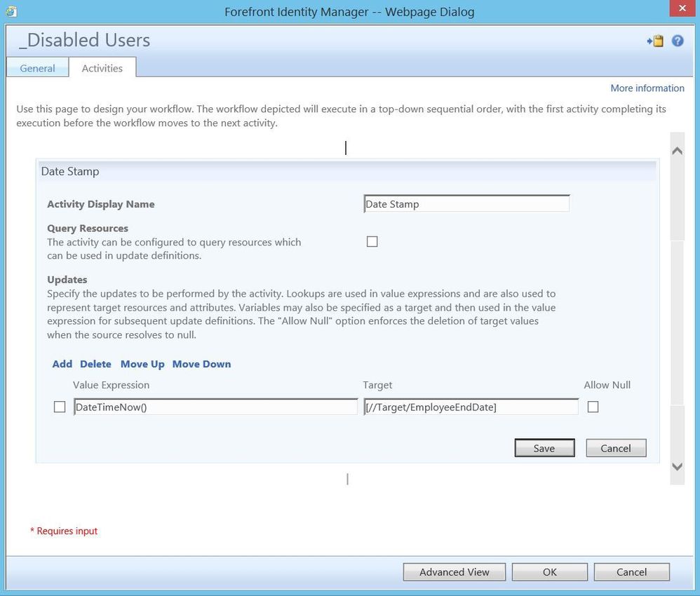The width and height of the screenshot is (700, 596).
Task: Click the Updates section heading
Action: tap(67, 280)
